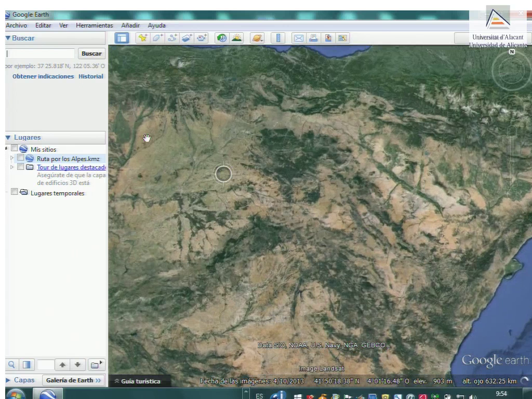Click the Lugares opacity slider box
The image size is (532, 399).
tap(46, 365)
